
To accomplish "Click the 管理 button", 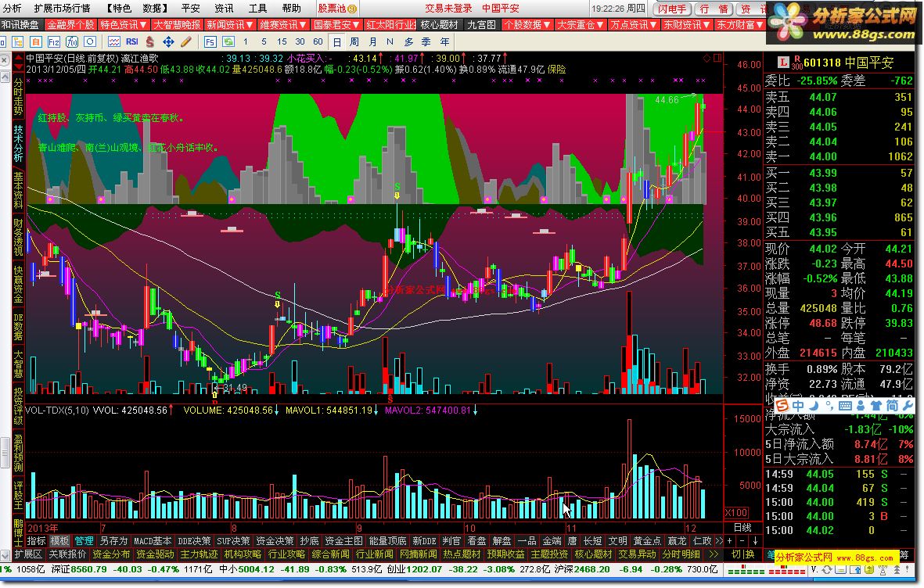I will tap(84, 541).
